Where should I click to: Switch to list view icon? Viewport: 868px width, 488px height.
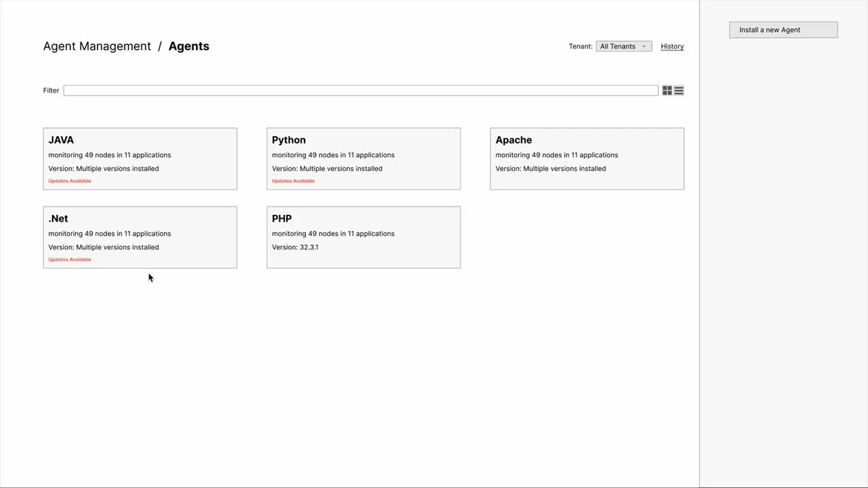coord(678,91)
